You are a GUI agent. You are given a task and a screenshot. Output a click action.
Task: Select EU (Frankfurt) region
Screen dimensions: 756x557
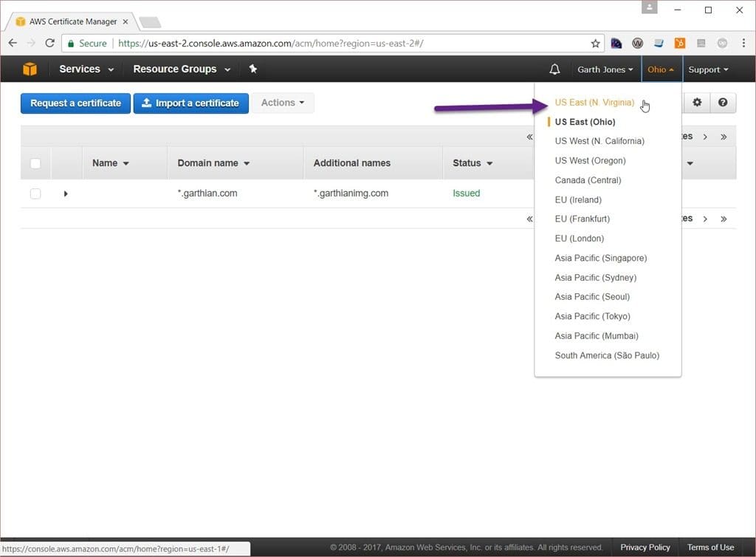coord(582,219)
